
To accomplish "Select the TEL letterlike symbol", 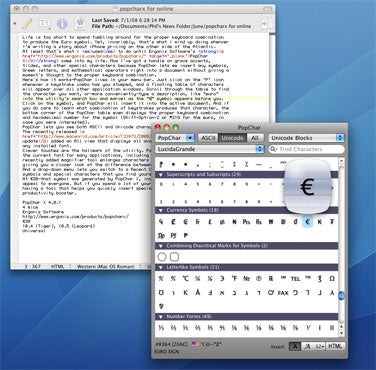I will [x=295, y=279].
